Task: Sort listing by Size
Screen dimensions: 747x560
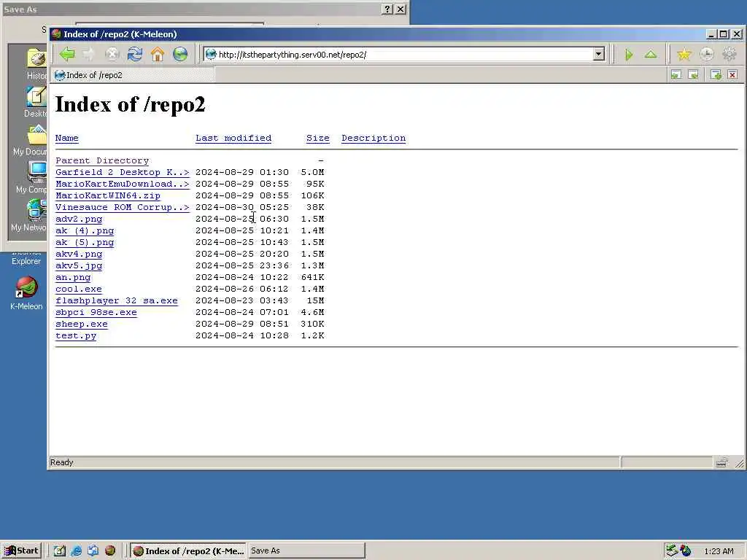Action: click(318, 138)
